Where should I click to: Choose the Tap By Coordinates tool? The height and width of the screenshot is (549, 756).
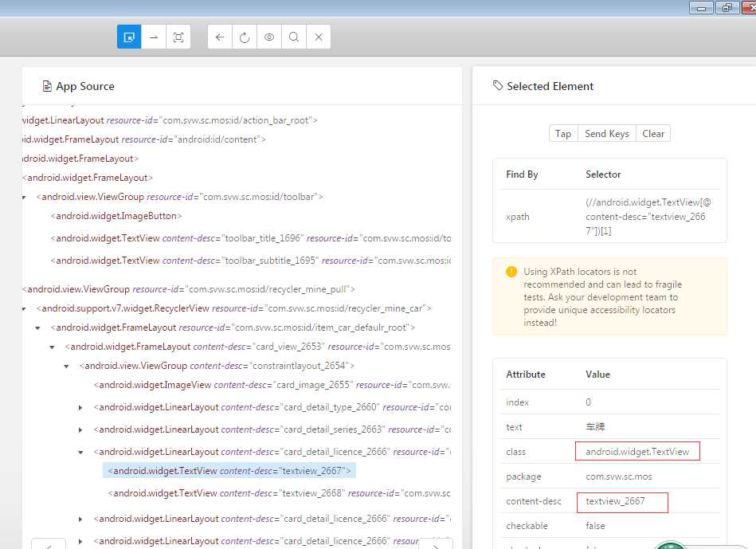point(178,37)
